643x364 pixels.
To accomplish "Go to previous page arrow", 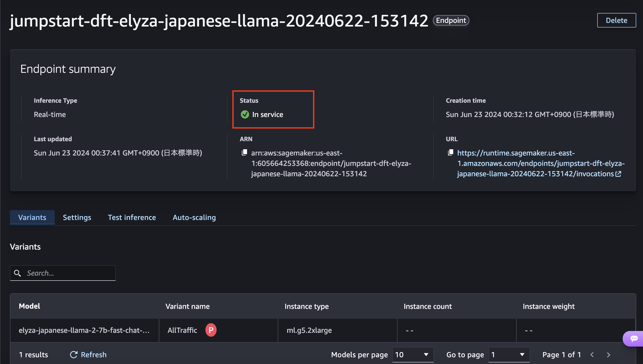I will tap(592, 355).
